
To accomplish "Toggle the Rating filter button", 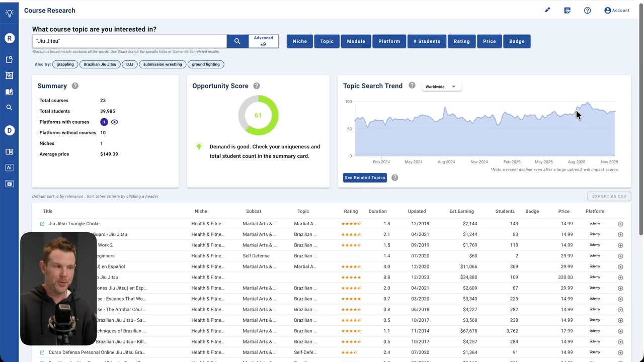I will (461, 41).
